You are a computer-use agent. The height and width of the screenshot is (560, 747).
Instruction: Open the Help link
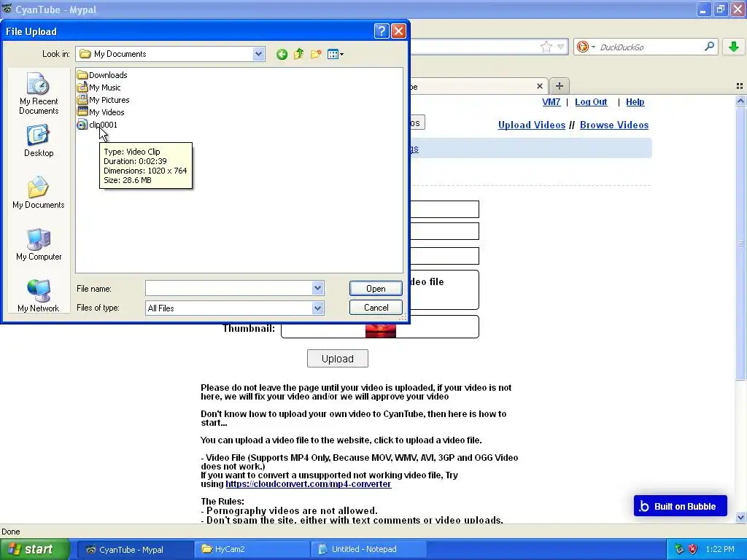pos(635,102)
